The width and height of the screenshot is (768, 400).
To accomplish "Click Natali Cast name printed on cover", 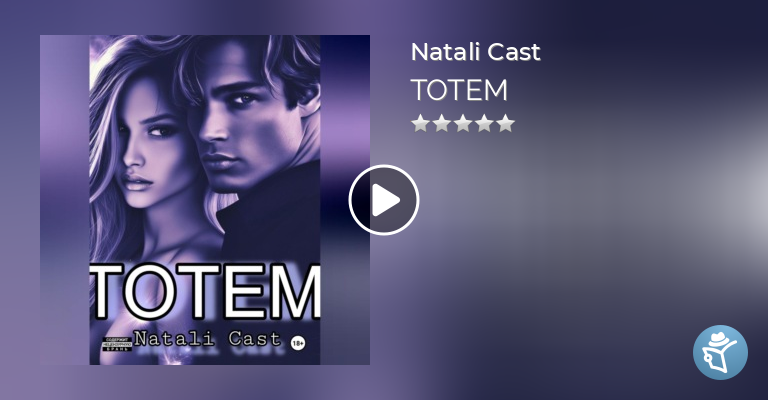I will pyautogui.click(x=208, y=339).
